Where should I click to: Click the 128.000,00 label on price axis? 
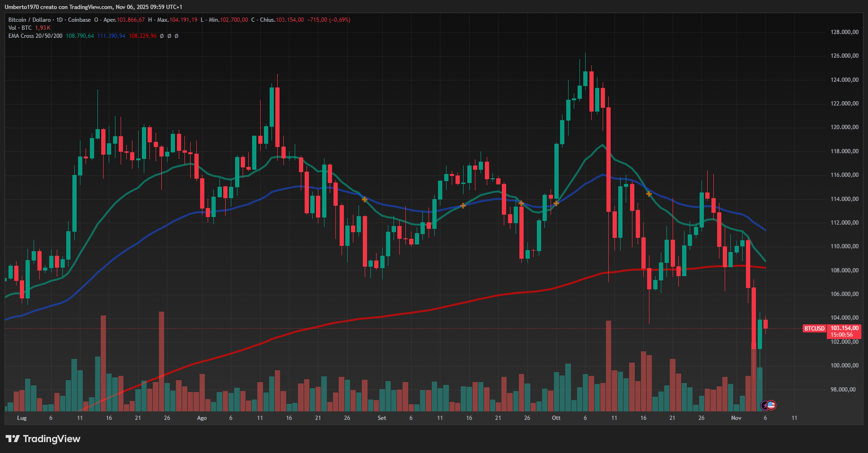click(x=844, y=32)
